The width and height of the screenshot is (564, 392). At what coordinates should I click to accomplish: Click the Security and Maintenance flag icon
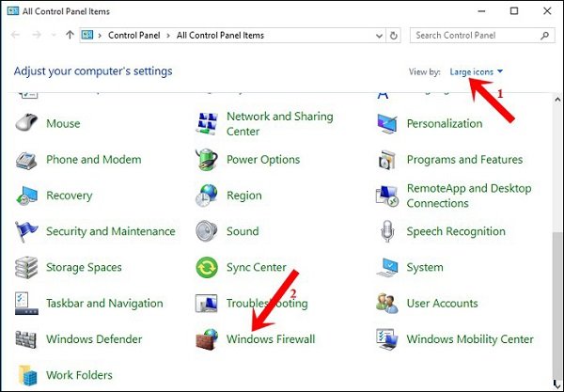(26, 231)
